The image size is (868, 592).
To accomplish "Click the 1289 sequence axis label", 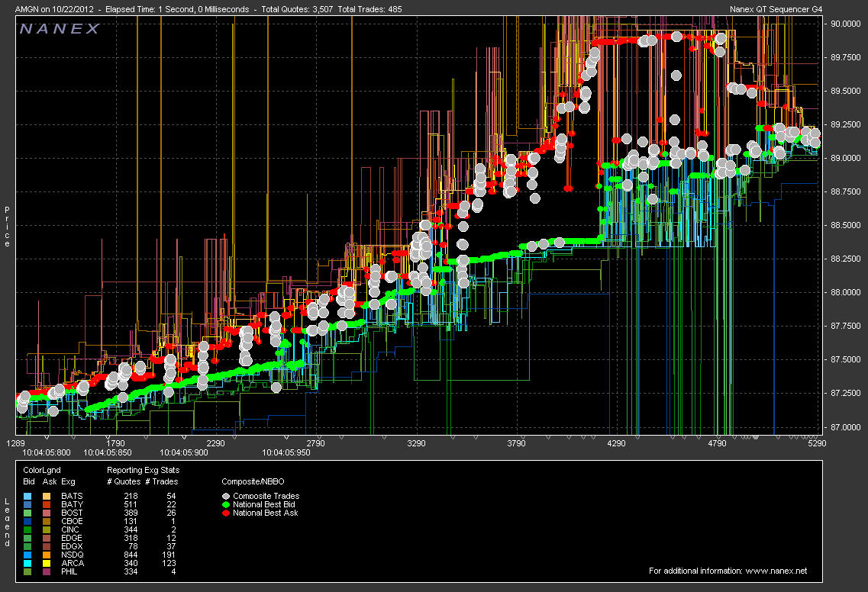I will tap(15, 443).
